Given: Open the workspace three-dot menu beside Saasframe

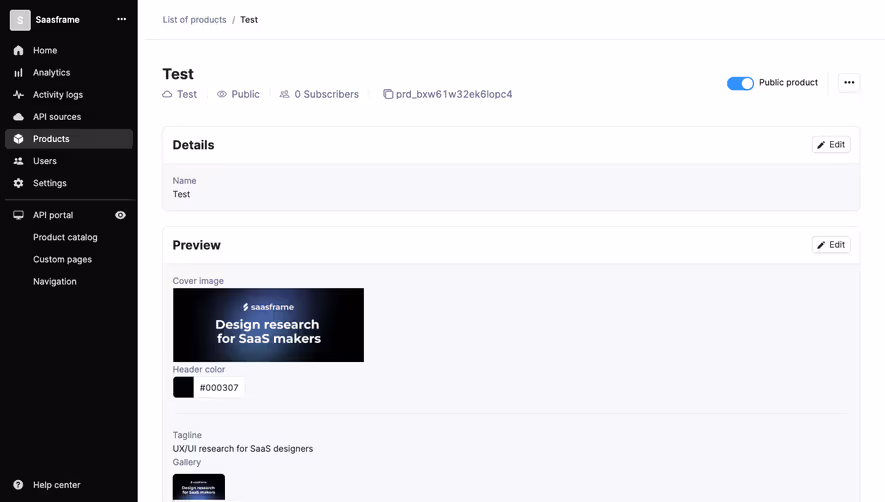Looking at the screenshot, I should tap(121, 19).
